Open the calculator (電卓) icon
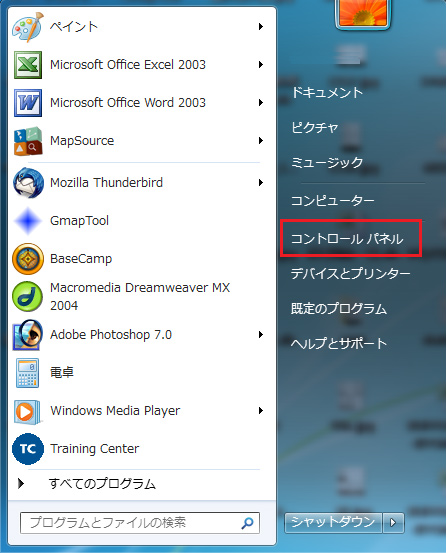 pos(28,373)
